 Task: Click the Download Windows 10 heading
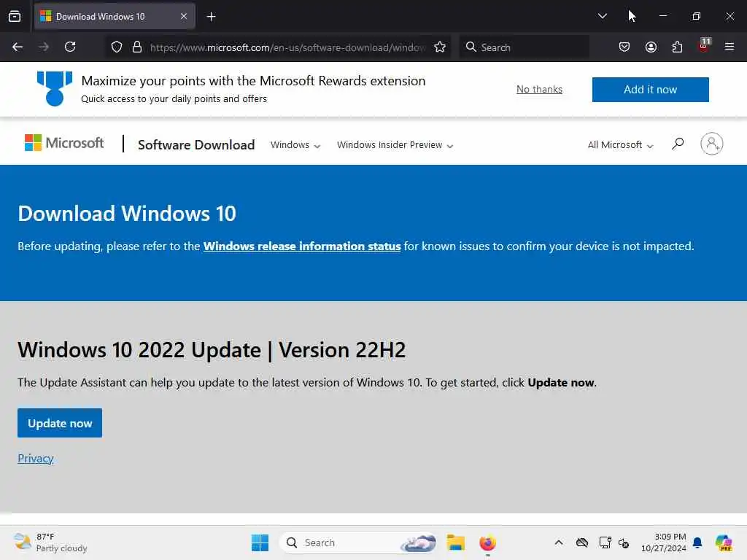coord(127,214)
